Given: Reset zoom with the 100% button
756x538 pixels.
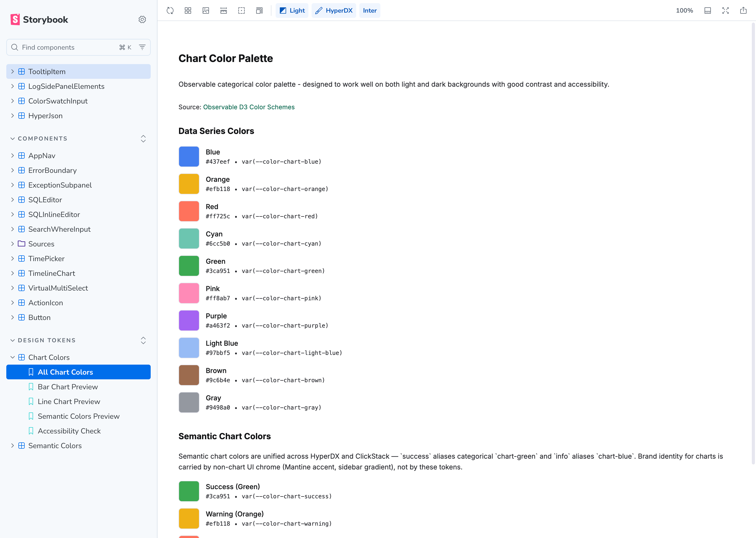Looking at the screenshot, I should point(685,11).
